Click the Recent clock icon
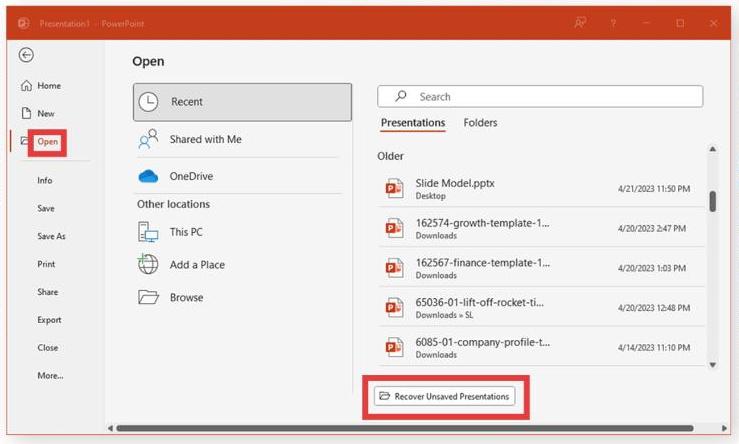This screenshot has height=444, width=739. coord(148,102)
